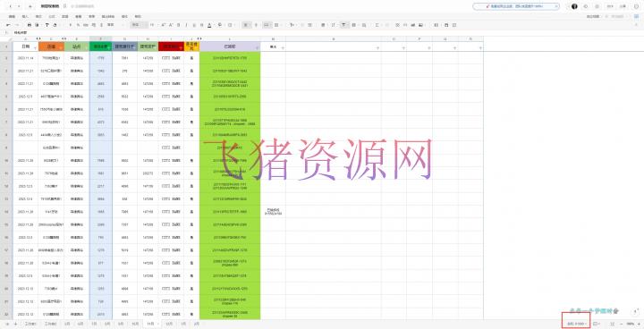Click the decrease font size A- icon
This screenshot has width=644, height=329.
[171, 25]
